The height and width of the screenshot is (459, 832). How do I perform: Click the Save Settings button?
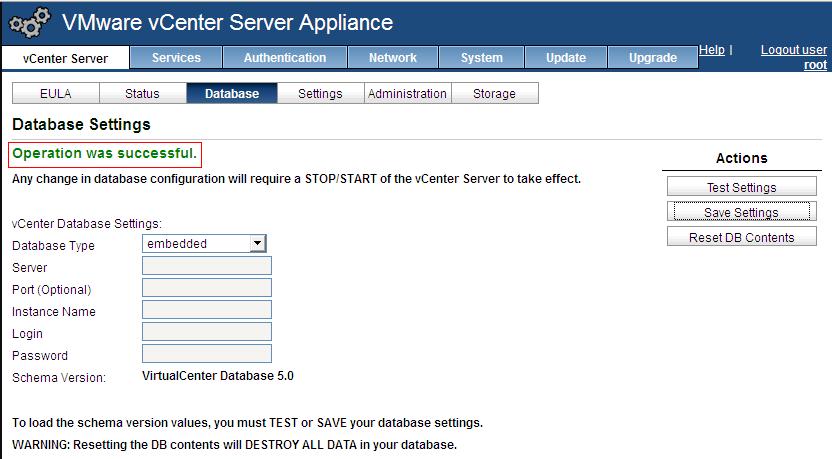click(x=741, y=212)
